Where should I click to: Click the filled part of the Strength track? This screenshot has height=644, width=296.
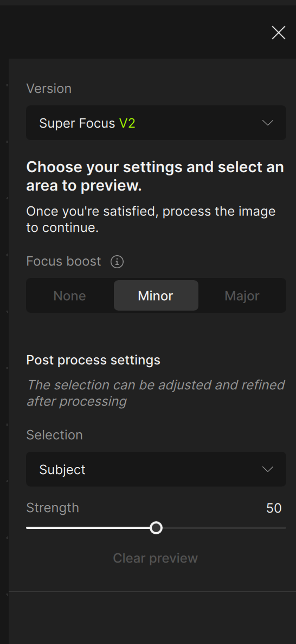point(88,528)
